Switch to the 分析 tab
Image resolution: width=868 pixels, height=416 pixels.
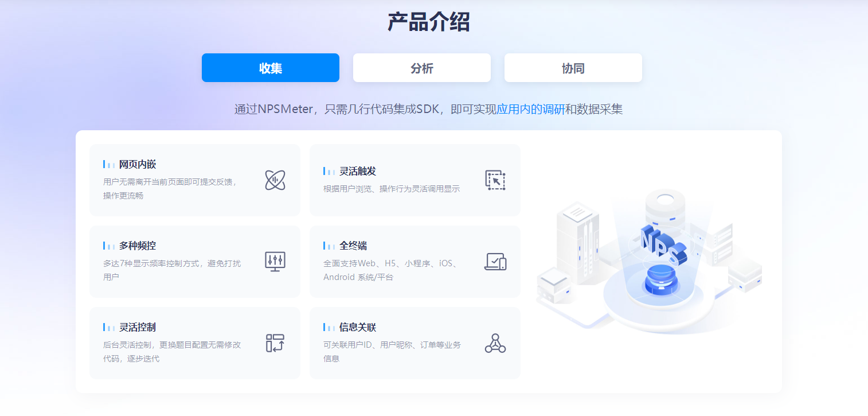[422, 68]
